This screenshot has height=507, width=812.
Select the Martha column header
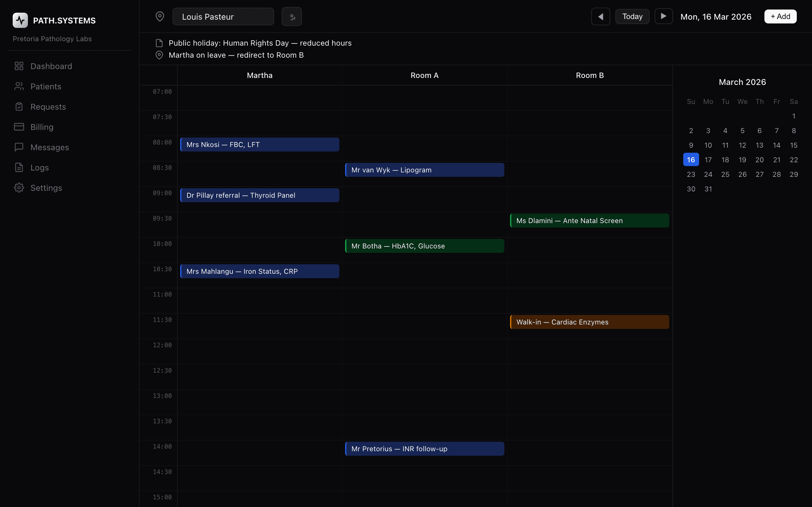259,75
